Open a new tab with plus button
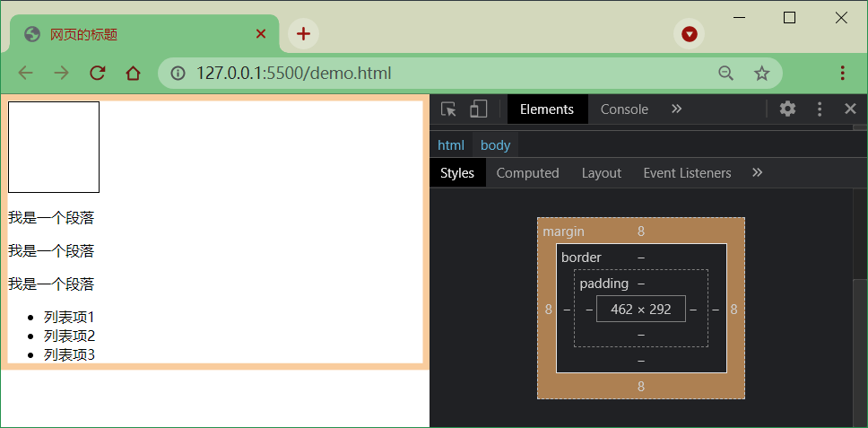The height and width of the screenshot is (428, 868). click(x=303, y=34)
